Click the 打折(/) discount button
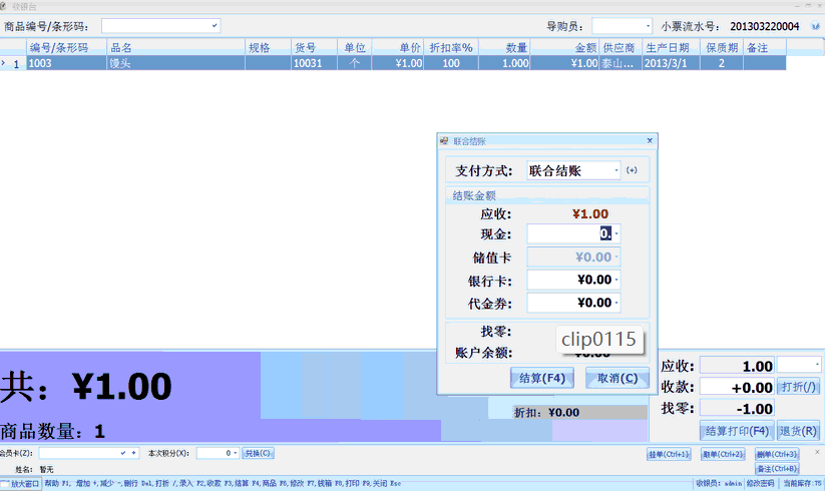Viewport: 825px width, 491px height. (799, 387)
